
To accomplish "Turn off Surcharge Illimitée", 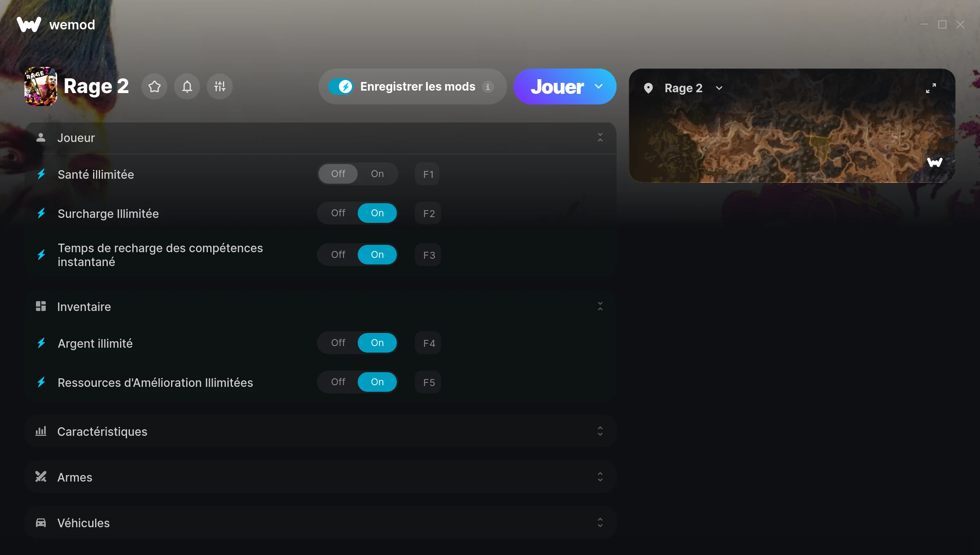I will [338, 213].
